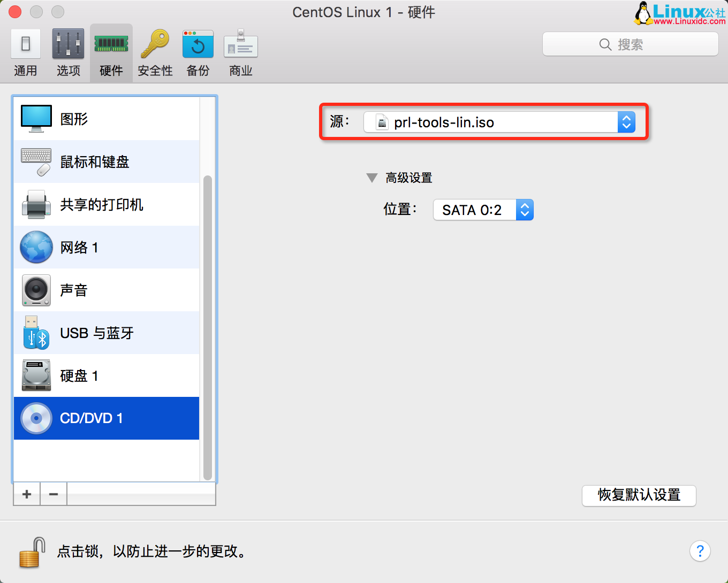
Task: Close the window with the red button
Action: [x=16, y=12]
